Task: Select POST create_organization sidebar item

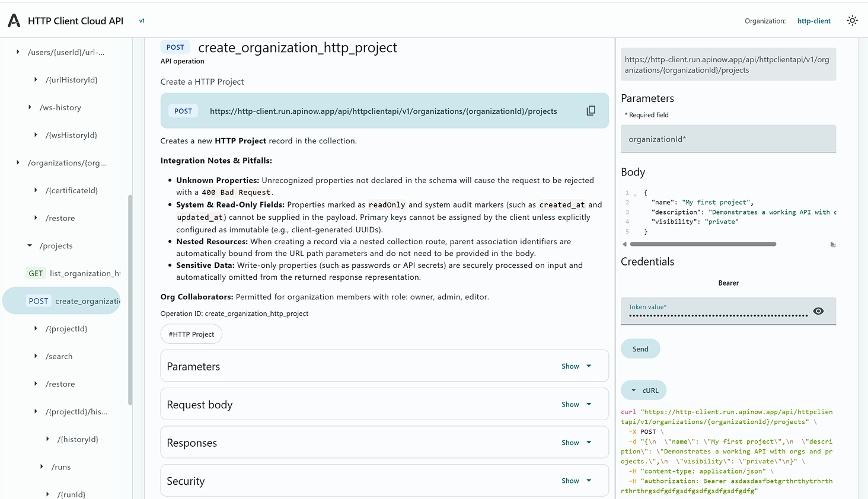Action: (x=62, y=301)
